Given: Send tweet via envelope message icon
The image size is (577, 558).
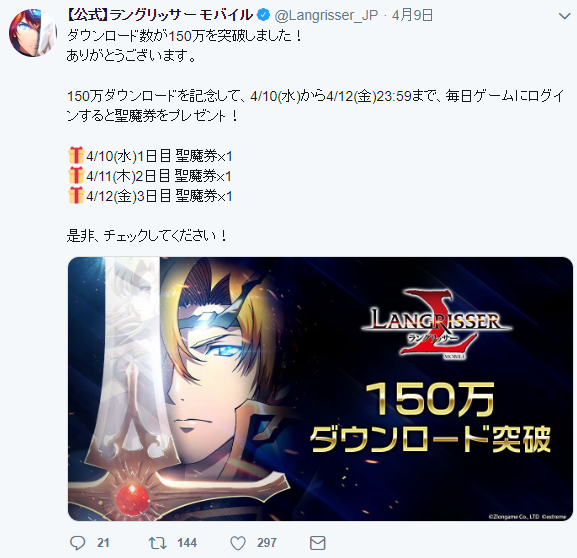Looking at the screenshot, I should [x=318, y=543].
